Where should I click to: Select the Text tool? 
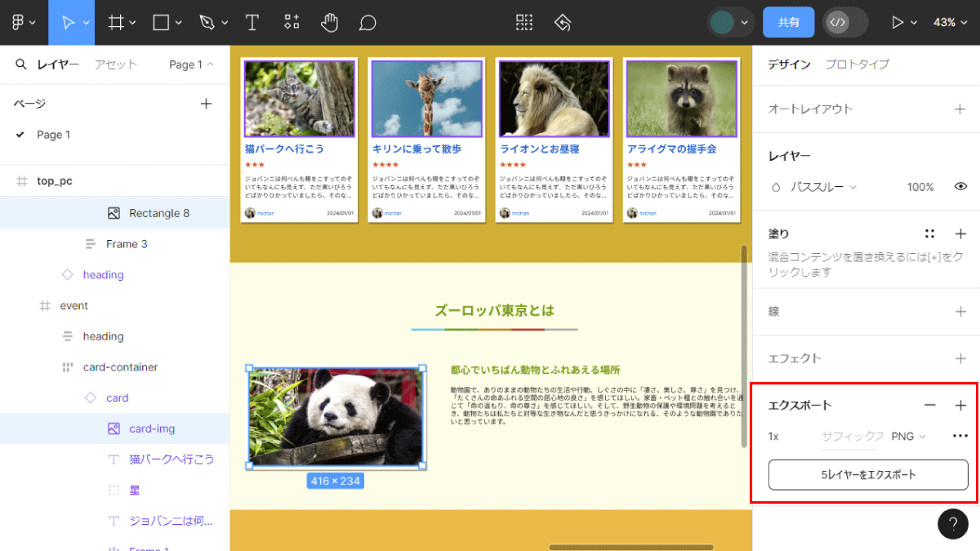252,22
